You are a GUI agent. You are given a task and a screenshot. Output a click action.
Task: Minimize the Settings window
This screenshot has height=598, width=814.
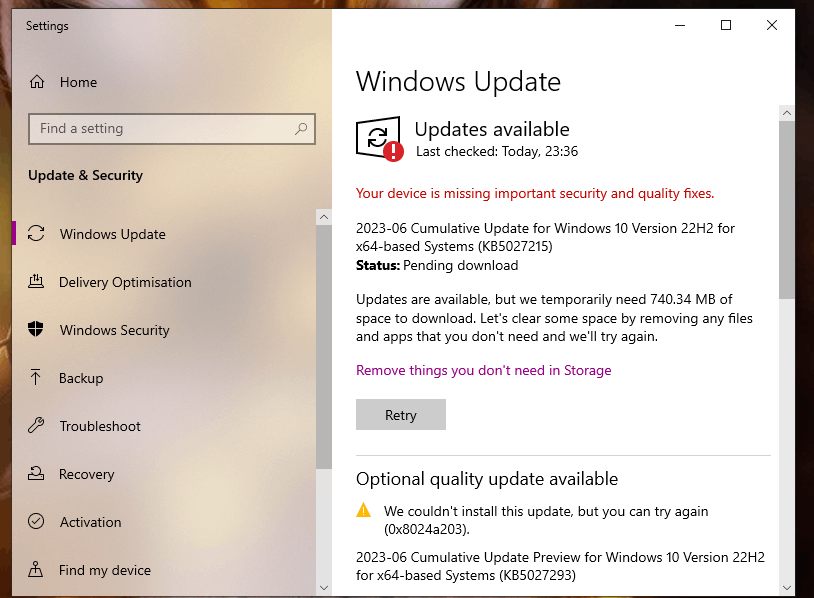pyautogui.click(x=680, y=25)
